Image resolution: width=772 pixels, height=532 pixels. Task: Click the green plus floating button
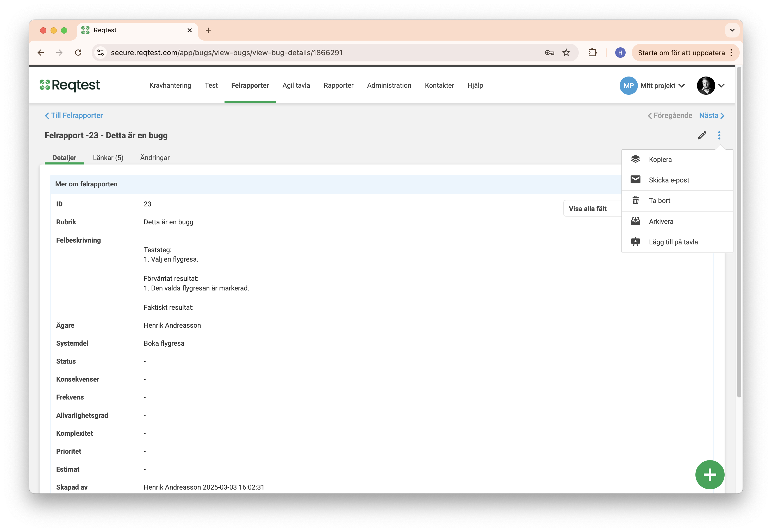coord(710,474)
